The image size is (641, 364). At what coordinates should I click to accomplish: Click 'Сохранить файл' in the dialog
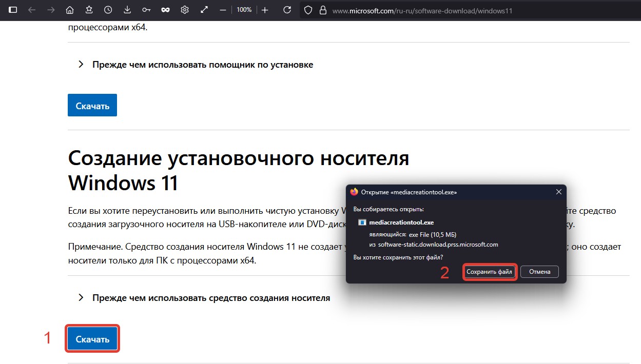490,272
